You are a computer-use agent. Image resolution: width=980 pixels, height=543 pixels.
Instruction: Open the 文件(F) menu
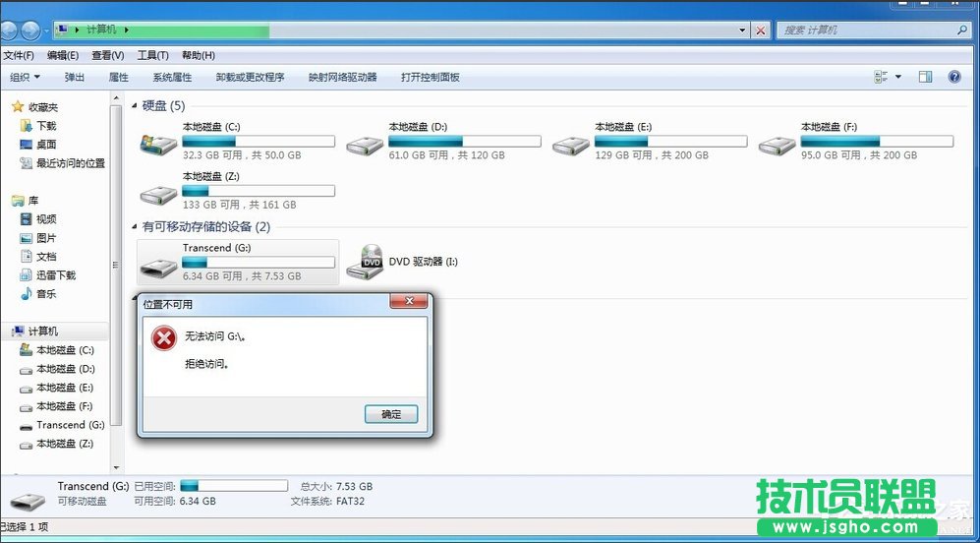pyautogui.click(x=18, y=55)
